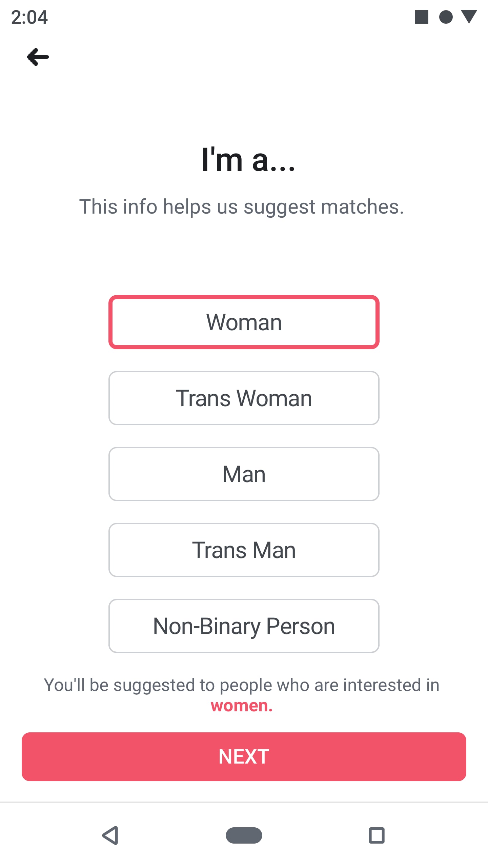Tap the Android back triangle navigation icon
Viewport: 488px width, 868px height.
tap(110, 835)
